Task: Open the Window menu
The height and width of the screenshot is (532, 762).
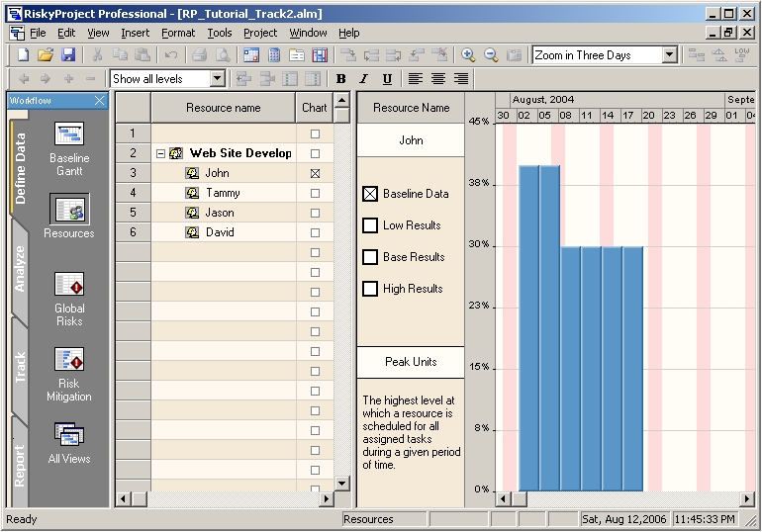Action: point(308,33)
